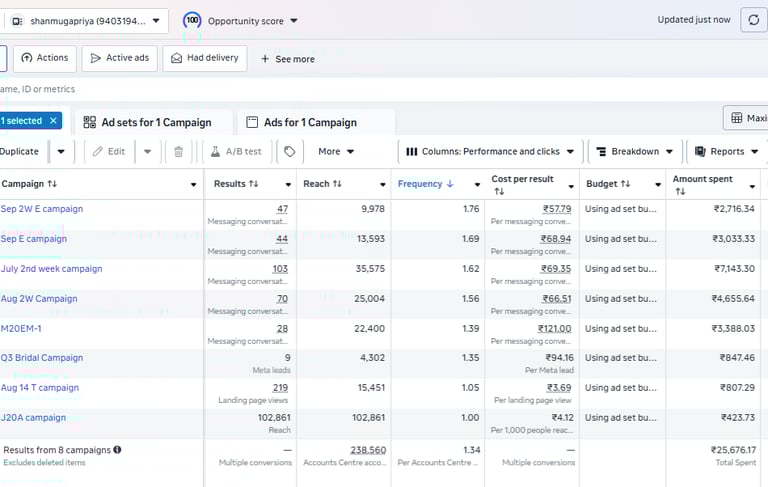Open the A/B test tool
The width and height of the screenshot is (768, 487).
click(236, 152)
